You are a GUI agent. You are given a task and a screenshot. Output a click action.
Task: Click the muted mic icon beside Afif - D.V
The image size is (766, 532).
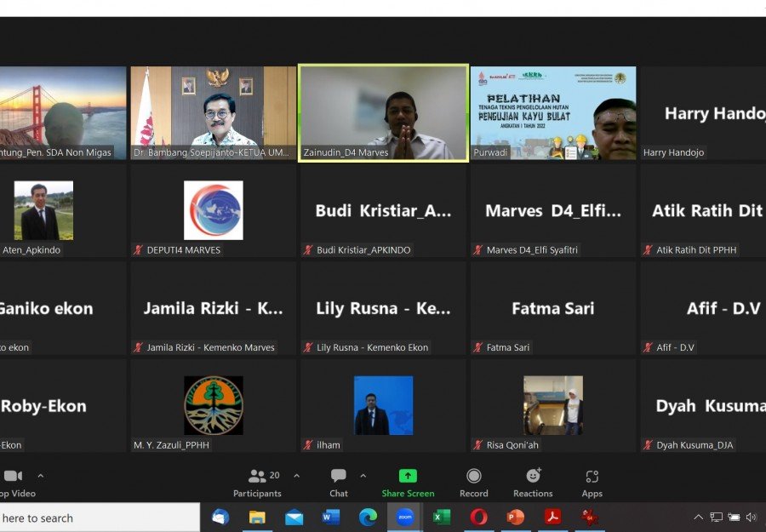pyautogui.click(x=649, y=347)
